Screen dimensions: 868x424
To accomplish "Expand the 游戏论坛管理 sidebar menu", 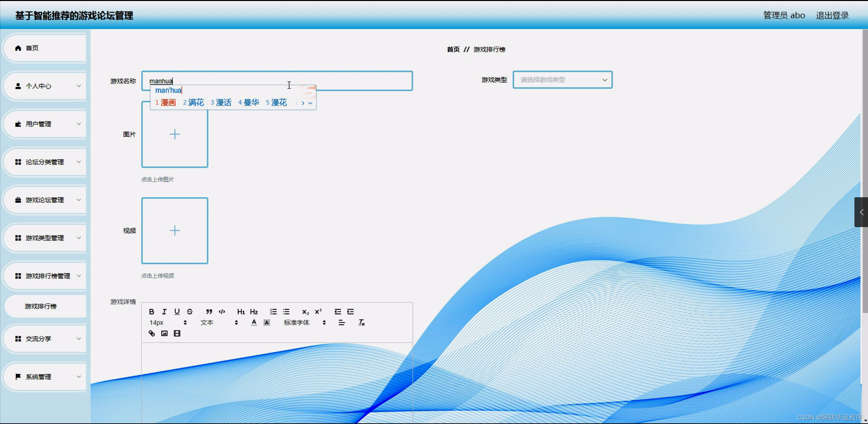I will 45,200.
